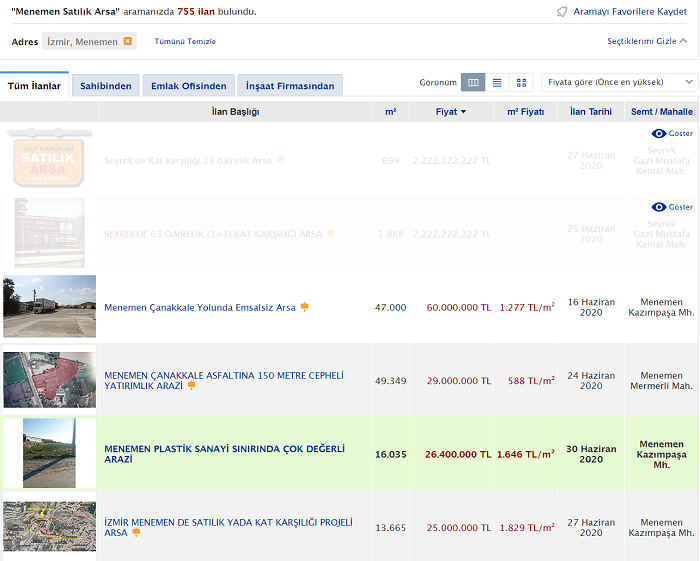The height and width of the screenshot is (561, 700).
Task: Click the pin badge beside Emsalsiz Arsa listing
Action: (x=305, y=307)
